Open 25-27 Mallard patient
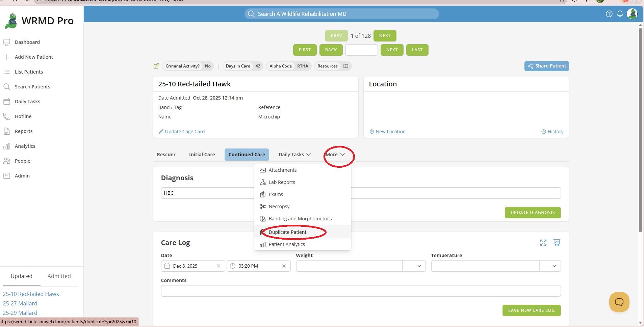 [20, 303]
